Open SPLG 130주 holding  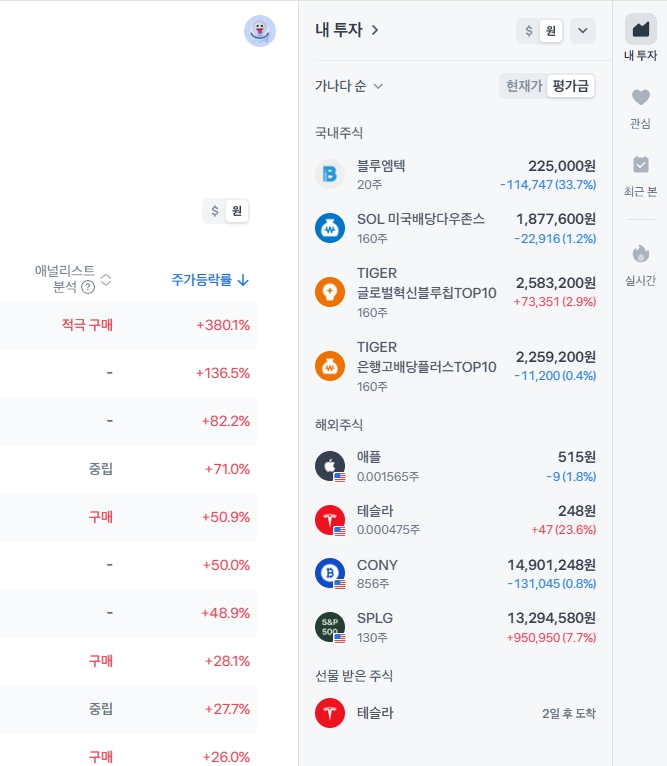[455, 627]
